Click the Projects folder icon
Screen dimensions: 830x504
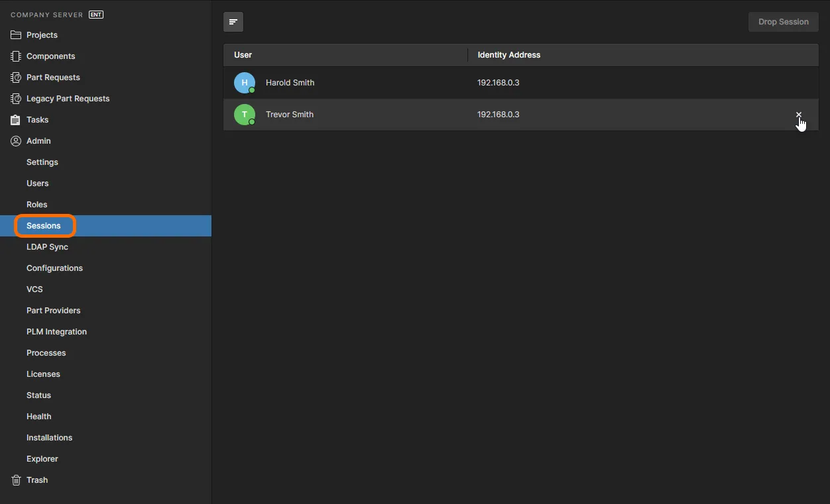pos(16,35)
